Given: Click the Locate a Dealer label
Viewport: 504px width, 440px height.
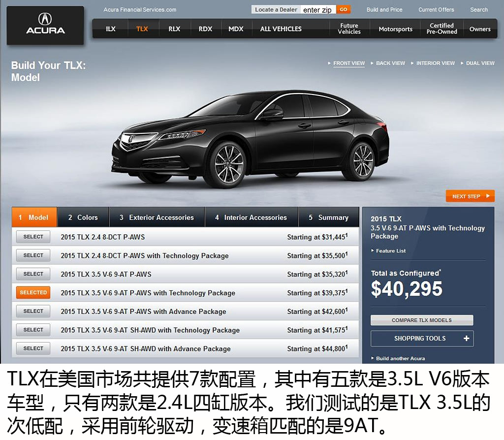Looking at the screenshot, I should tap(276, 10).
